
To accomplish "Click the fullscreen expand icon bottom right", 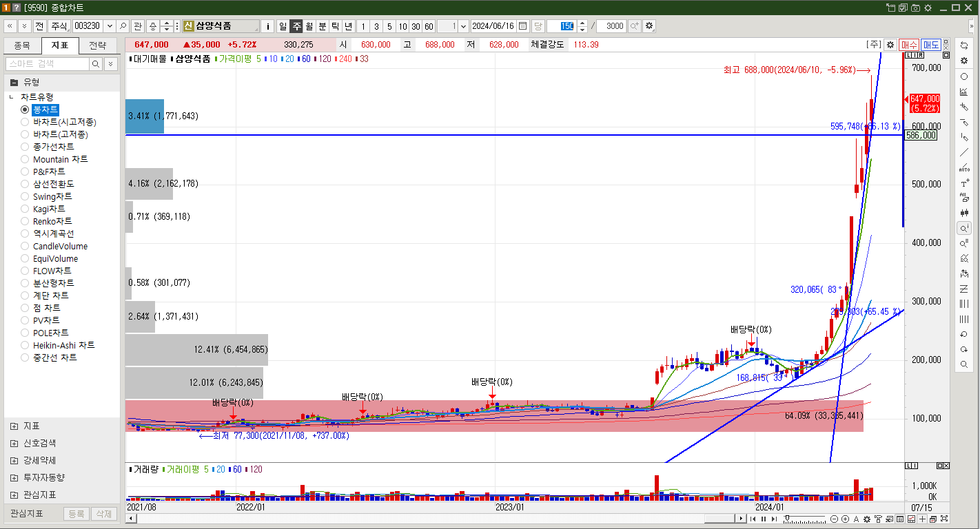I will click(944, 519).
